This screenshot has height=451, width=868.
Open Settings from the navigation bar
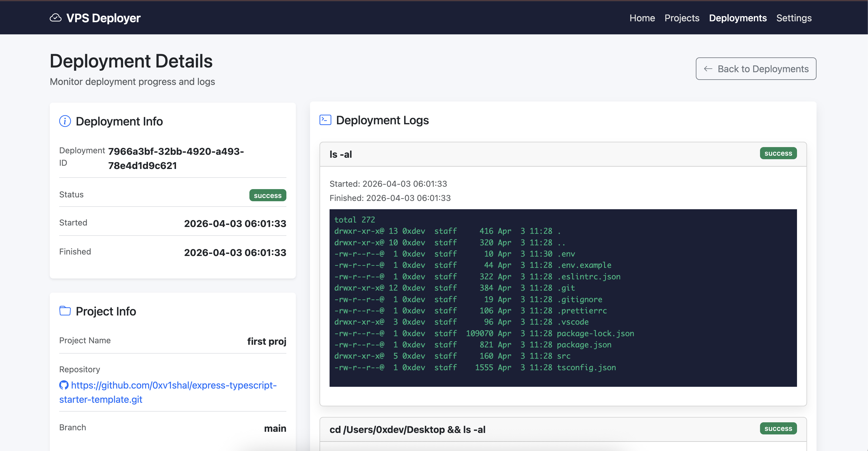[794, 18]
